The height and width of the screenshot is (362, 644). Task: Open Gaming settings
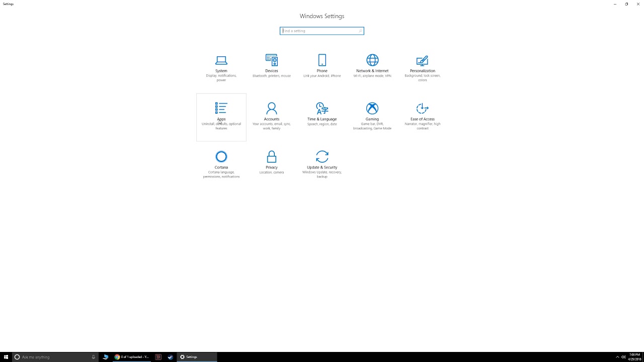[x=372, y=116]
